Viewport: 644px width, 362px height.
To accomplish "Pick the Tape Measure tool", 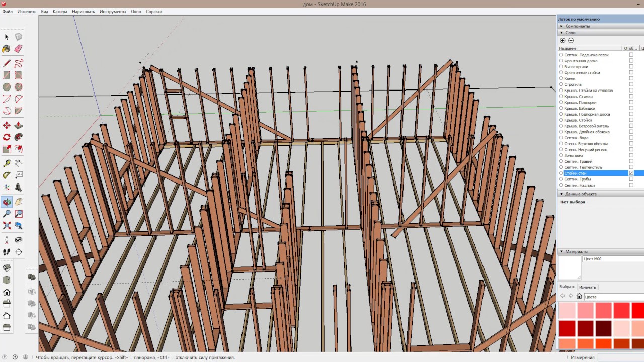I will tap(7, 163).
